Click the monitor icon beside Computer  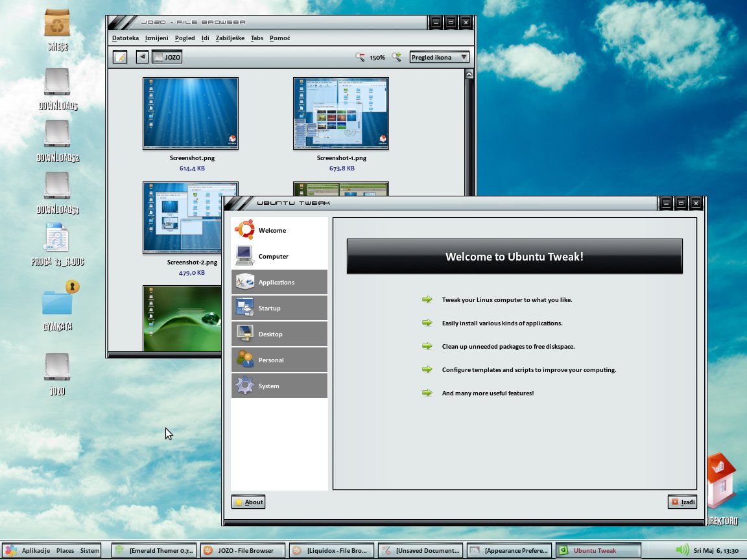coord(245,256)
